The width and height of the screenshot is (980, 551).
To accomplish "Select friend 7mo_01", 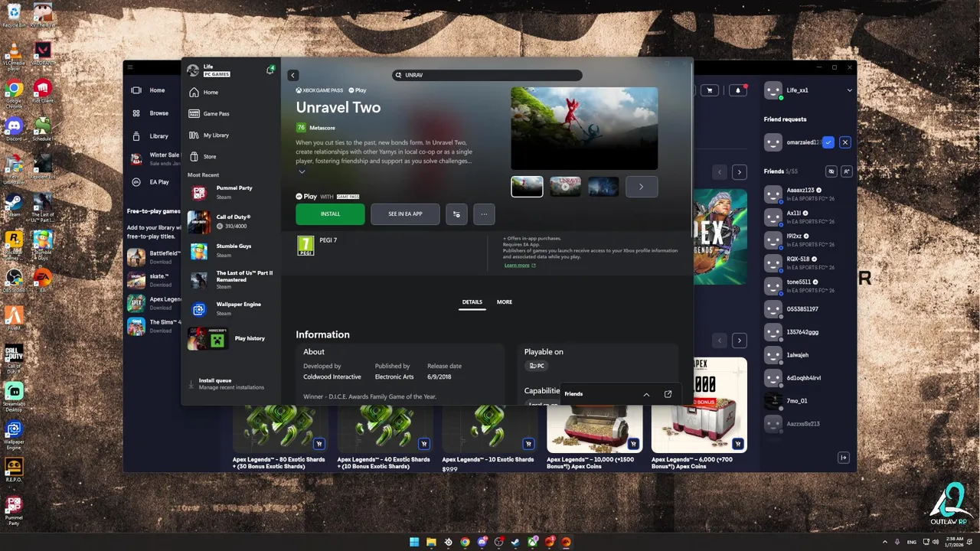I will pos(808,401).
